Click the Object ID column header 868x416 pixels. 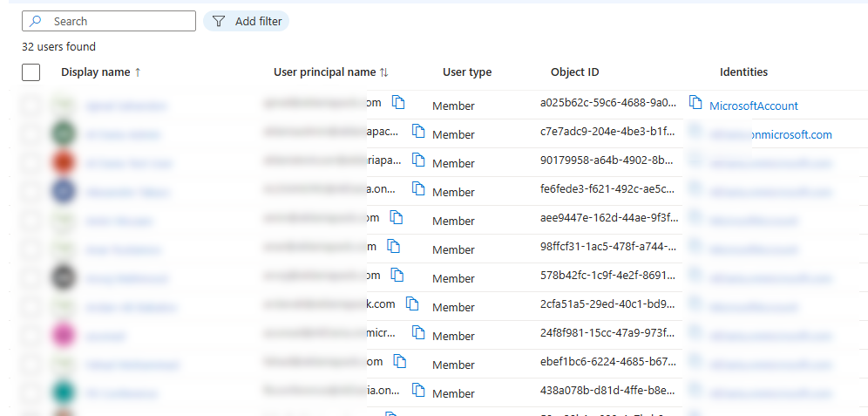point(574,72)
